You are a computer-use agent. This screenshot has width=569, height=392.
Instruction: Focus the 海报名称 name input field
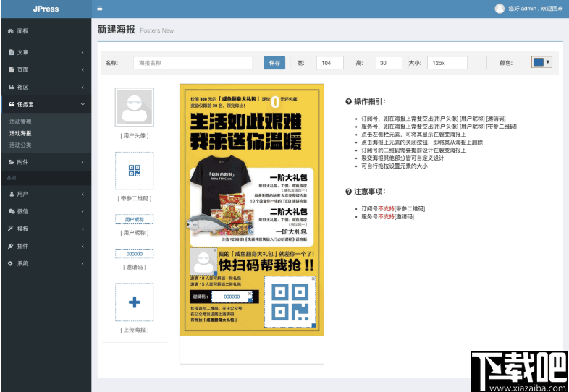click(x=193, y=63)
